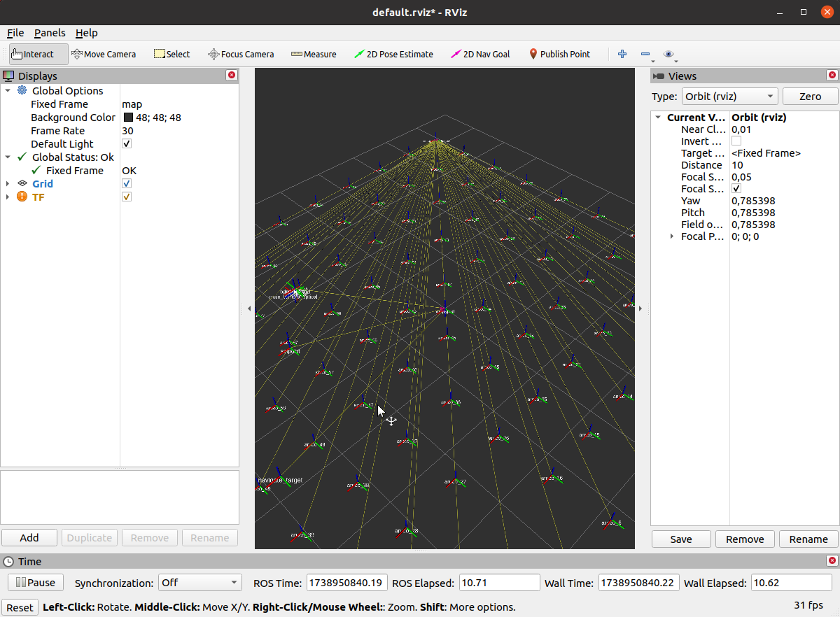Click the Add display button

pyautogui.click(x=29, y=538)
